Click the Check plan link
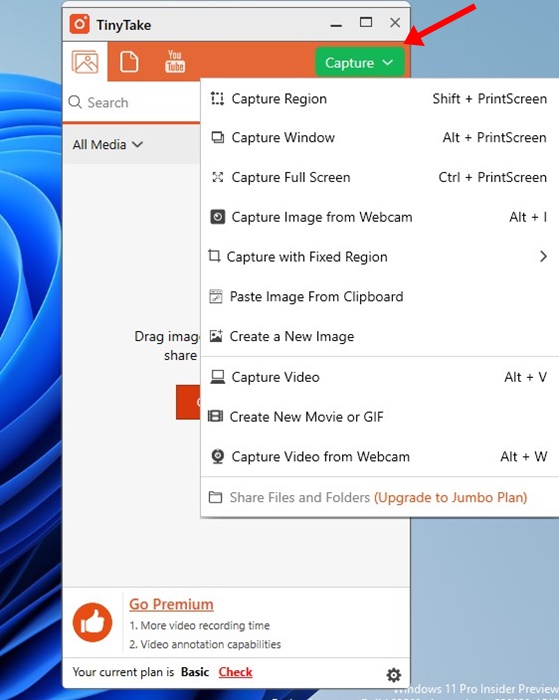559x700 pixels. (x=235, y=672)
